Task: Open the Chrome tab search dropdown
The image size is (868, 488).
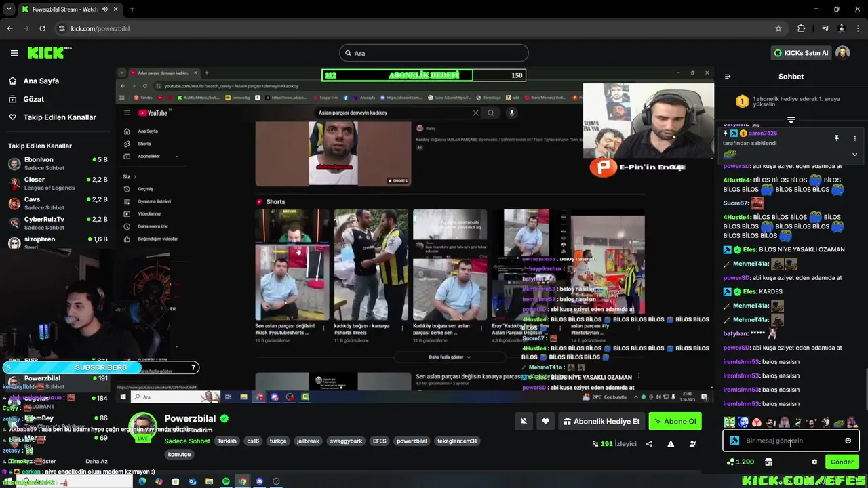Action: point(9,9)
